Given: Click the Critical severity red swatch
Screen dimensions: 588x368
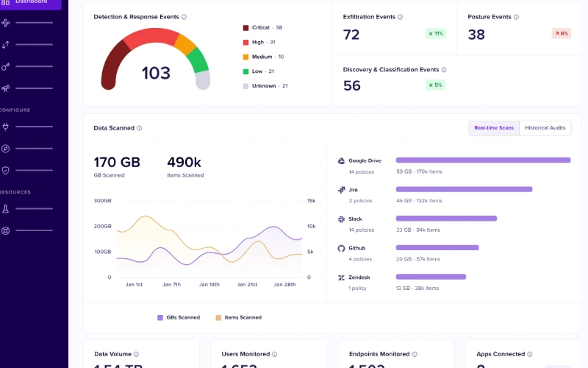Looking at the screenshot, I should [x=246, y=28].
